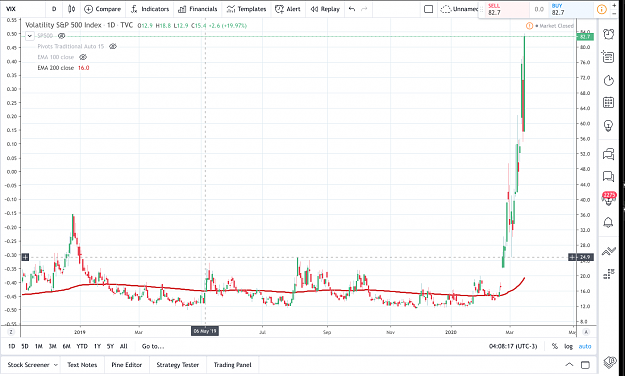This screenshot has height=376, width=625.
Task: Click the timezone Z button at bottom left
Action: pyautogui.click(x=11, y=332)
